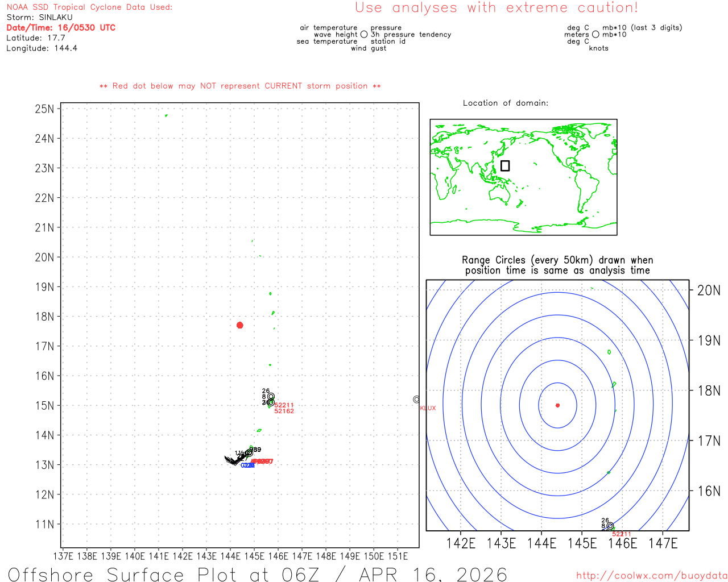Screen dimensions: 728x582
Task: Click the red center dot in the range circles plot
Action: (x=557, y=405)
